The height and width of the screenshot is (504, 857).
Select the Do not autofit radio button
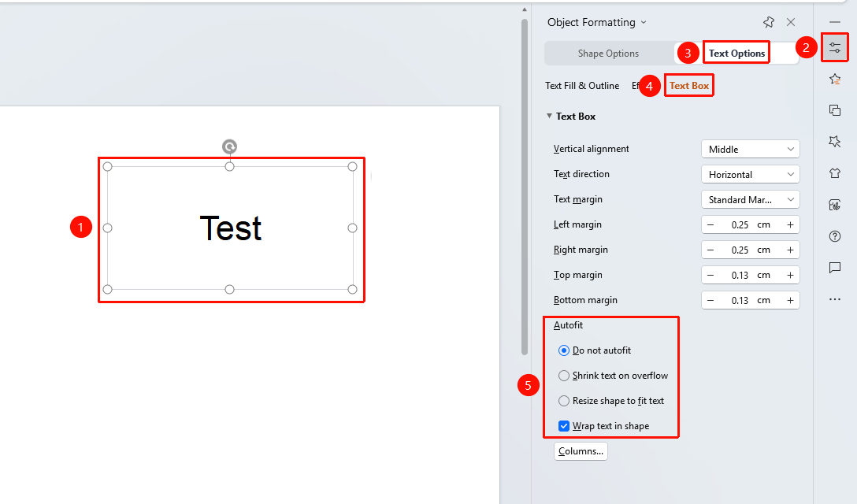tap(564, 350)
